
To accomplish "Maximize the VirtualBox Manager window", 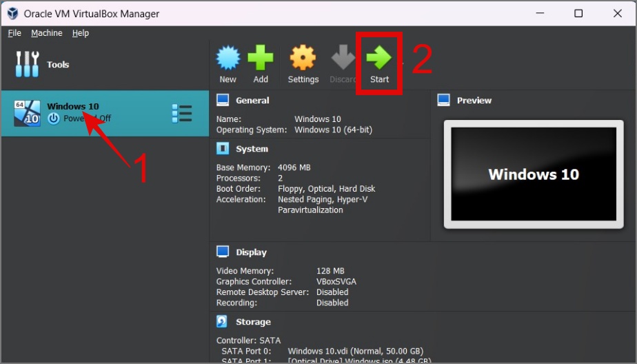I will tap(578, 13).
